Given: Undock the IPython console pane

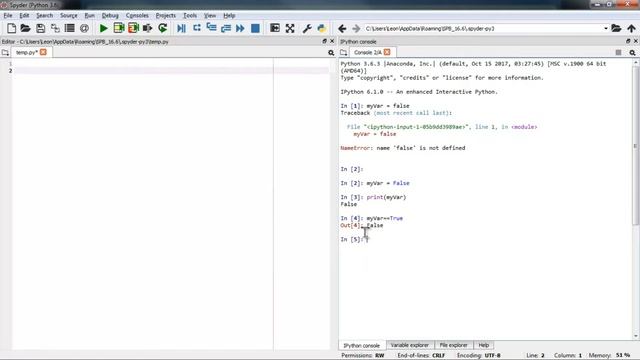Looking at the screenshot, I should [x=628, y=41].
